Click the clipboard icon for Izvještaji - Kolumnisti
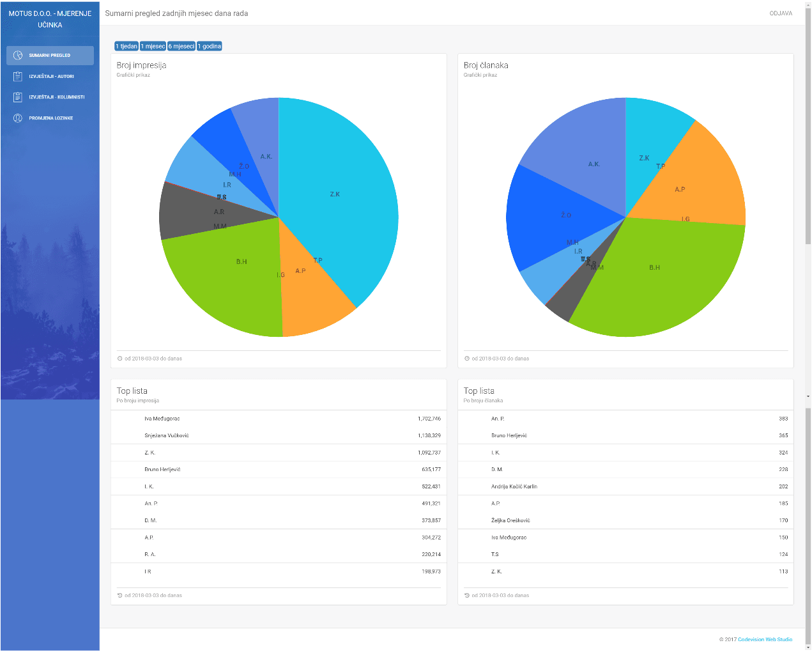This screenshot has width=812, height=652. pyautogui.click(x=18, y=97)
